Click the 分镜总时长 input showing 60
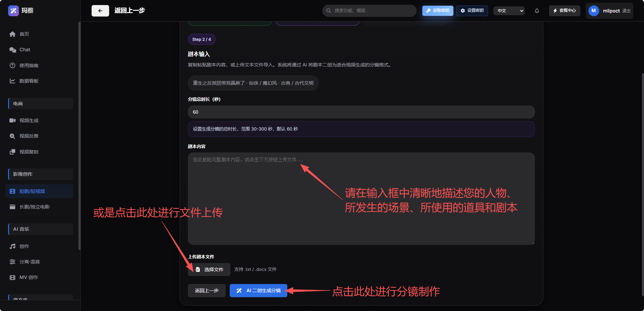The height and width of the screenshot is (311, 644). tap(361, 112)
